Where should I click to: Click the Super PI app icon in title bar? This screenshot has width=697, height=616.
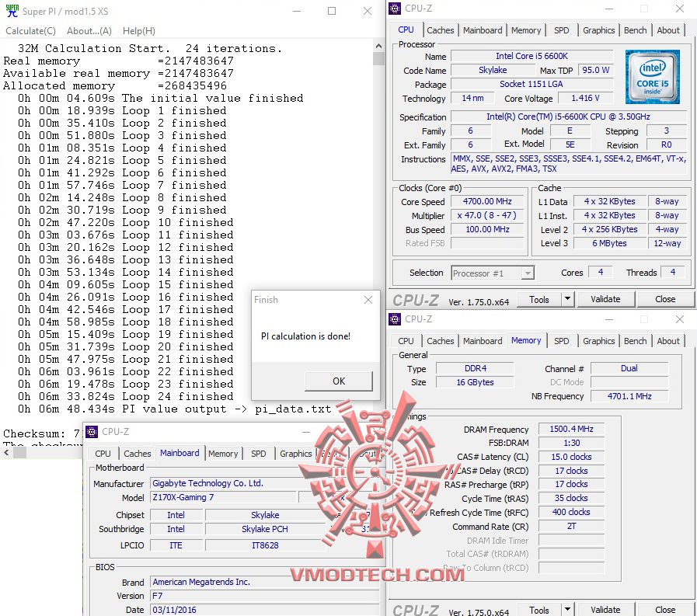pyautogui.click(x=12, y=11)
